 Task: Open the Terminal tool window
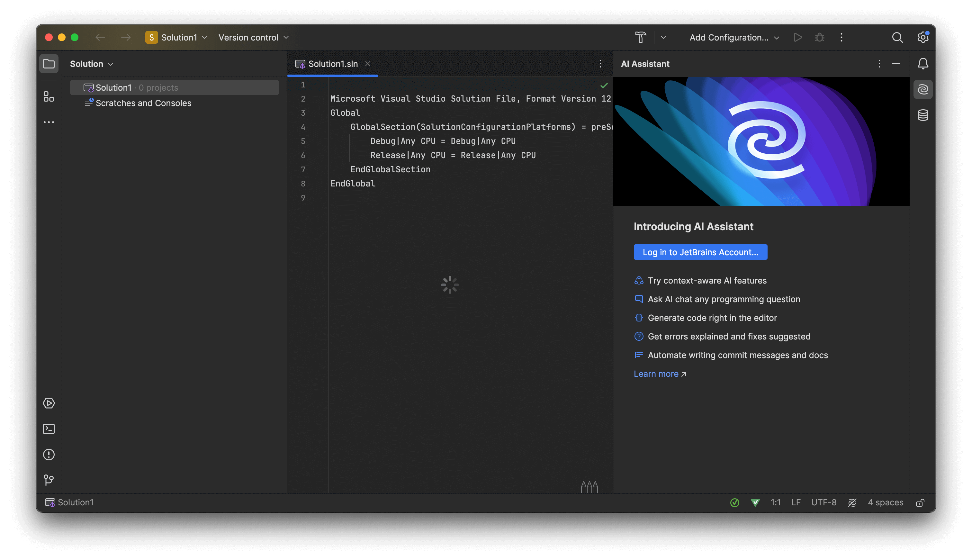[49, 429]
